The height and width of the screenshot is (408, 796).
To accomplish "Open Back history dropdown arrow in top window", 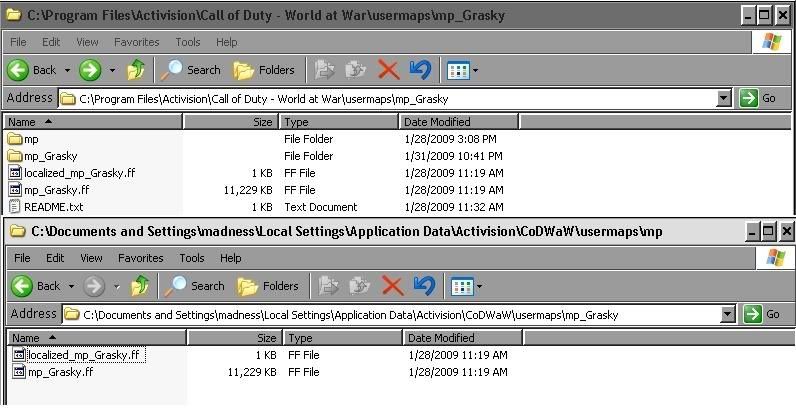I will coord(68,70).
